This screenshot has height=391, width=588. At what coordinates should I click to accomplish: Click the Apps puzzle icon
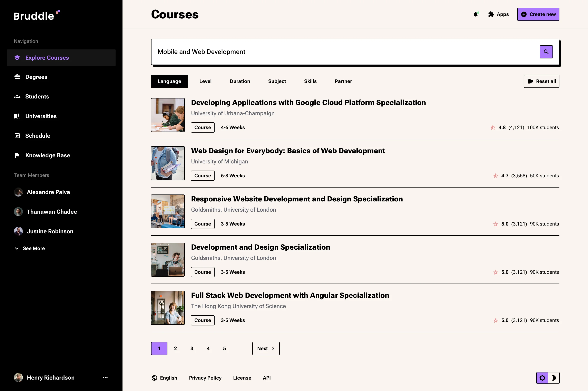tap(491, 14)
